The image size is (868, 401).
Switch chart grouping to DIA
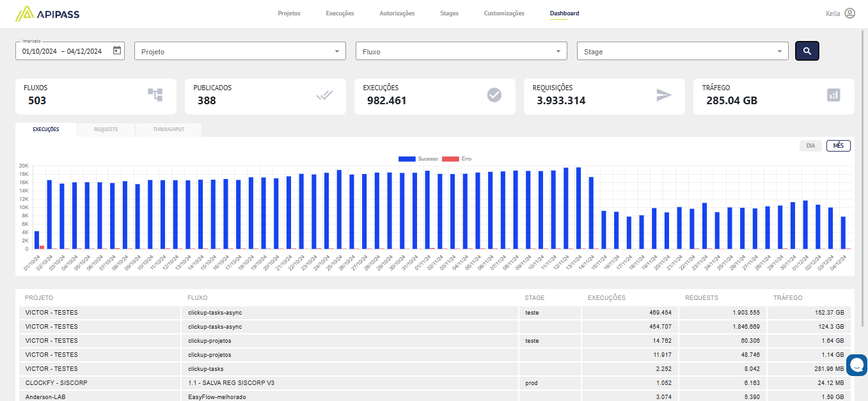(x=810, y=146)
